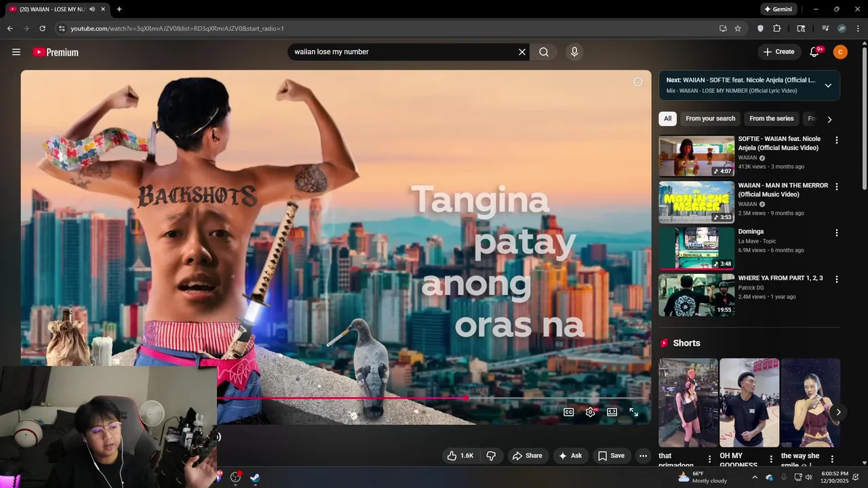
Task: Open player settings gear
Action: pos(591,412)
